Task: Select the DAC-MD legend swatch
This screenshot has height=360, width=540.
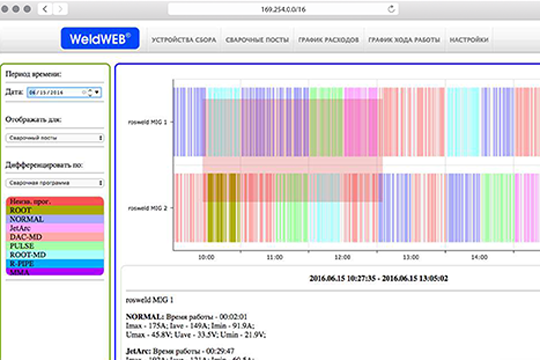Action: tap(55, 237)
